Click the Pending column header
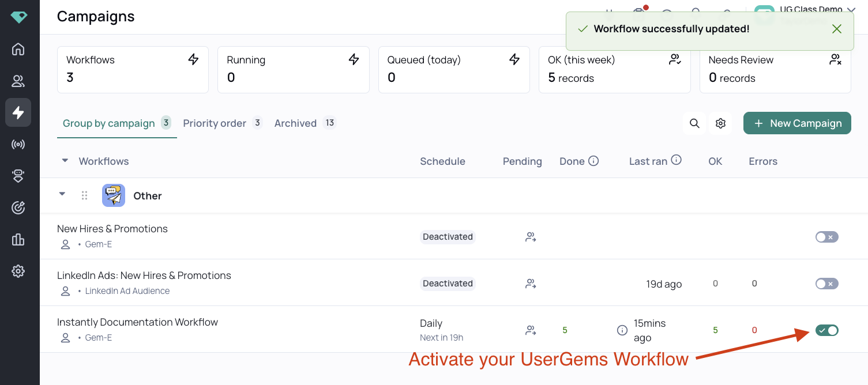The width and height of the screenshot is (868, 385). tap(523, 161)
